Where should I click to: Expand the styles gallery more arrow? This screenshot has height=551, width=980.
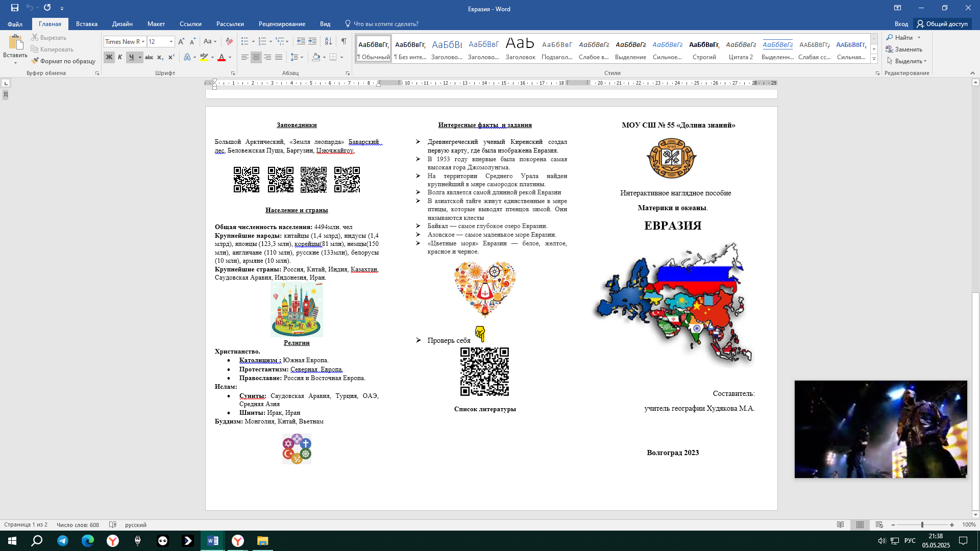pyautogui.click(x=874, y=59)
